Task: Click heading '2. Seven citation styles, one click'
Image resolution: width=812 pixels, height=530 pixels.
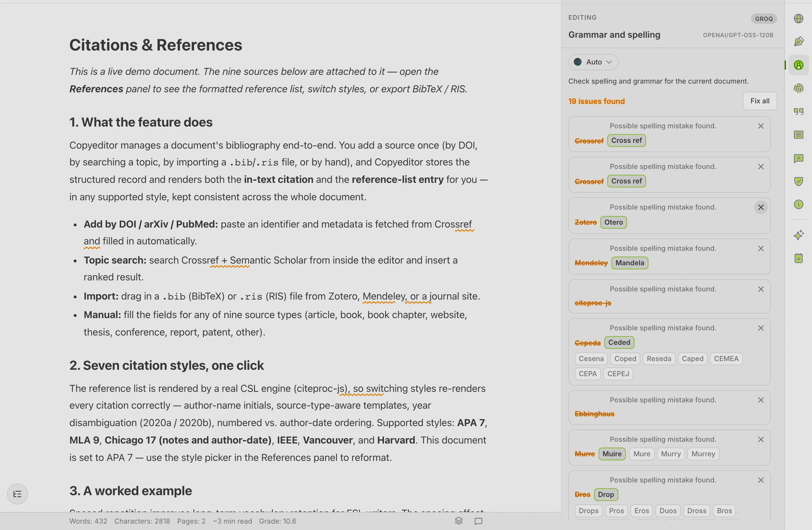Action: [166, 365]
